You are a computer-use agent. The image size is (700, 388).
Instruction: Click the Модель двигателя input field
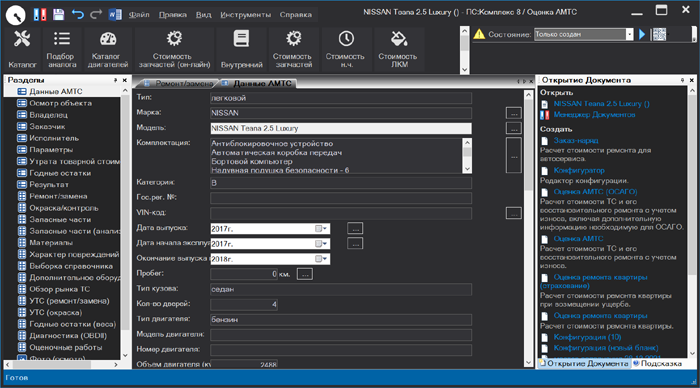pyautogui.click(x=341, y=335)
